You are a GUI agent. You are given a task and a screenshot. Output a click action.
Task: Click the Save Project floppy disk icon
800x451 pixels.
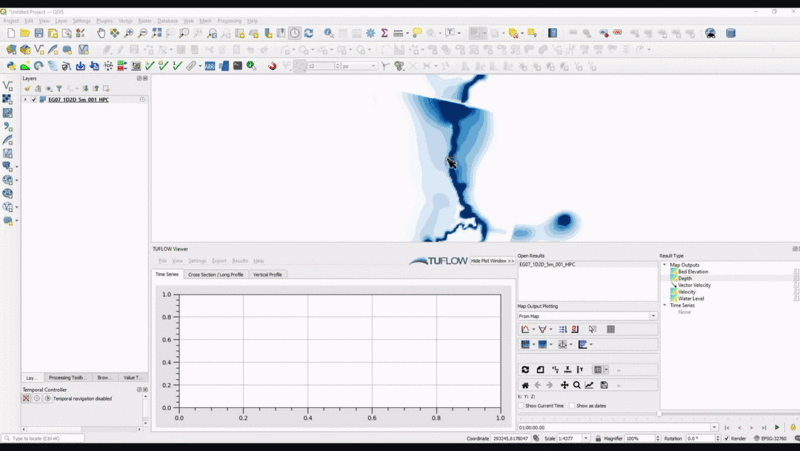tap(39, 33)
